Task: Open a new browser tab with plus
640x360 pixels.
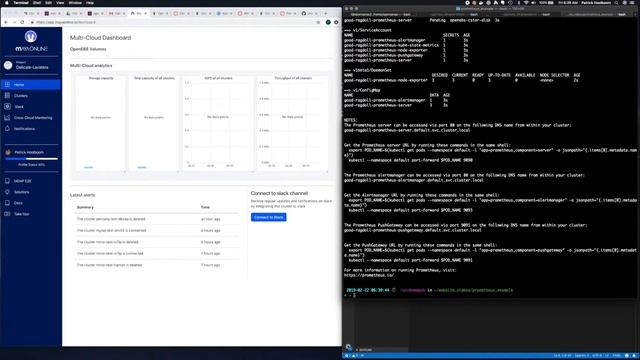Action: [x=325, y=13]
